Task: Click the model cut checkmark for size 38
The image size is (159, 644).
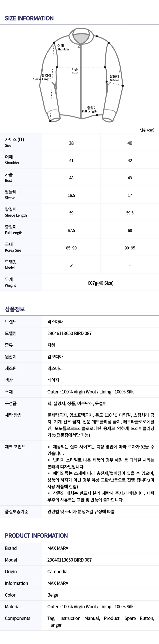Action: click(71, 265)
